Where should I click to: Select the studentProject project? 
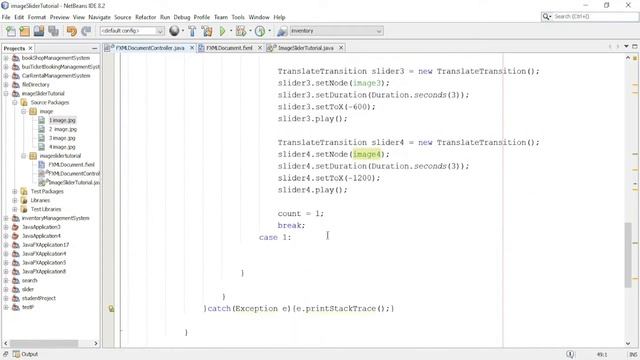pos(39,298)
